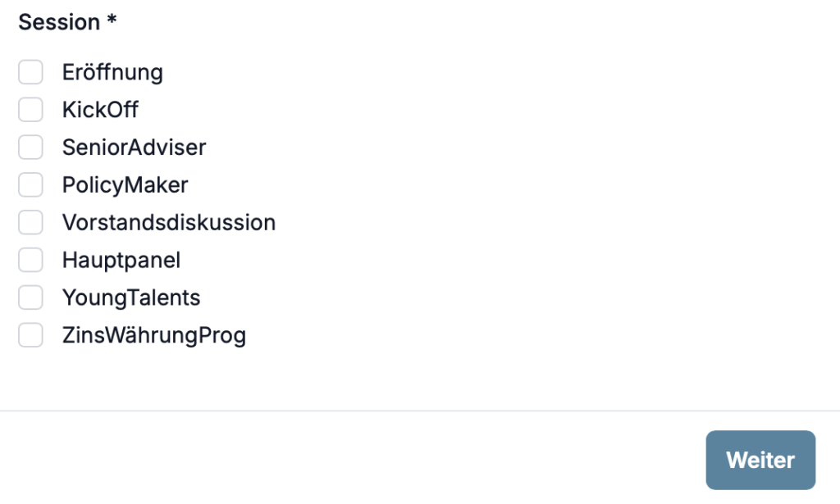
Task: Toggle the Vorstandsdiskussion checkbox
Action: click(x=30, y=223)
